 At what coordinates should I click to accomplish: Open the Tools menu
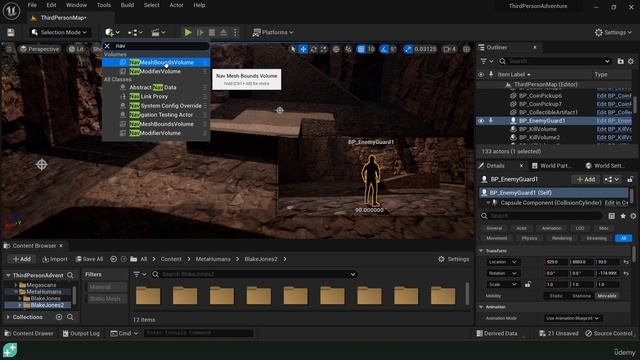point(104,5)
